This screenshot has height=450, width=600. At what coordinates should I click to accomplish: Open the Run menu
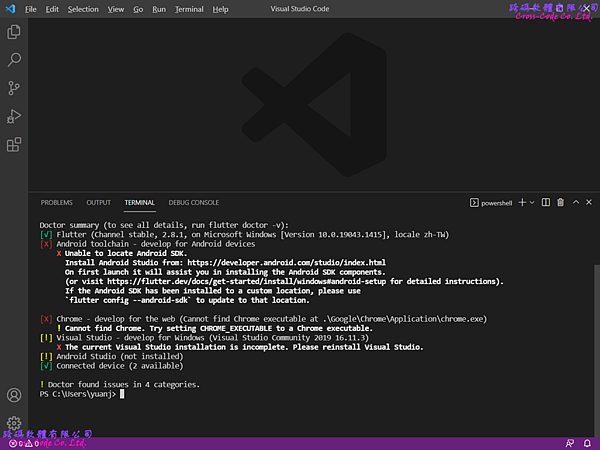click(159, 9)
